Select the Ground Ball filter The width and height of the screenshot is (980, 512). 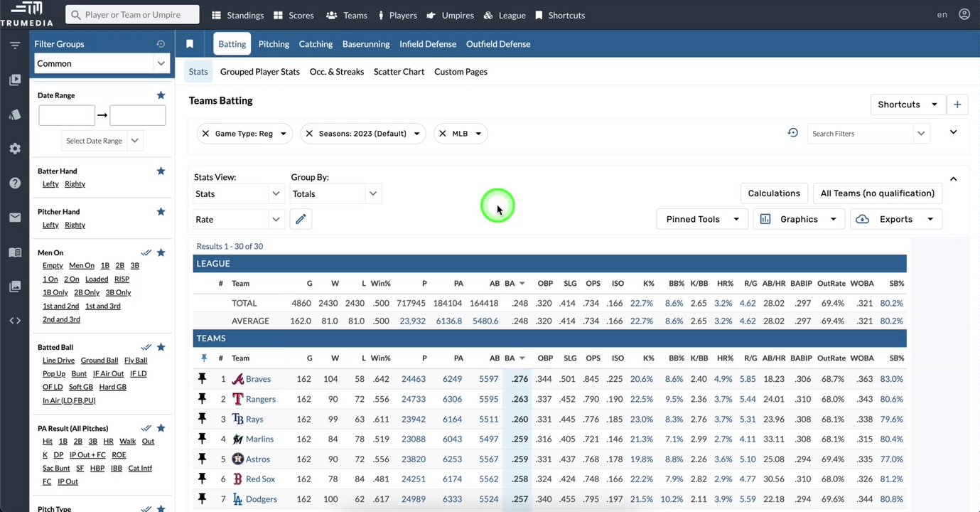(99, 361)
